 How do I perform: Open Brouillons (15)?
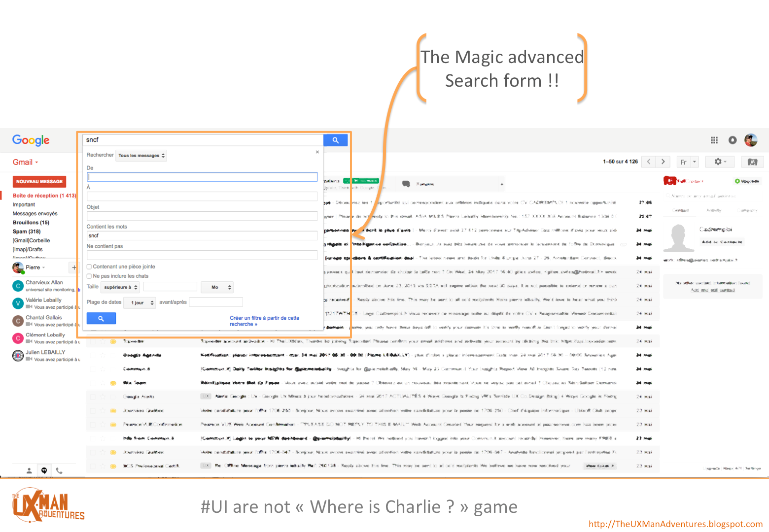[x=31, y=223]
